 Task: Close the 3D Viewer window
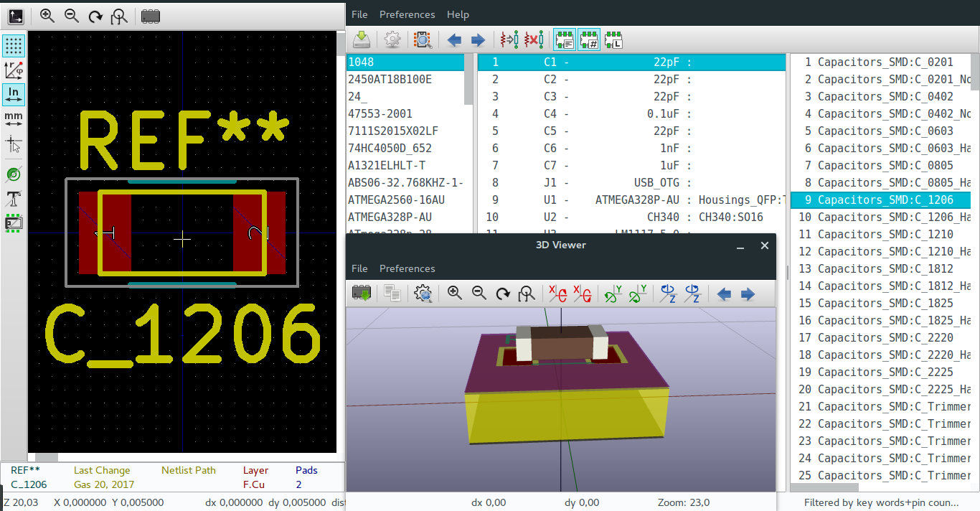coord(765,245)
